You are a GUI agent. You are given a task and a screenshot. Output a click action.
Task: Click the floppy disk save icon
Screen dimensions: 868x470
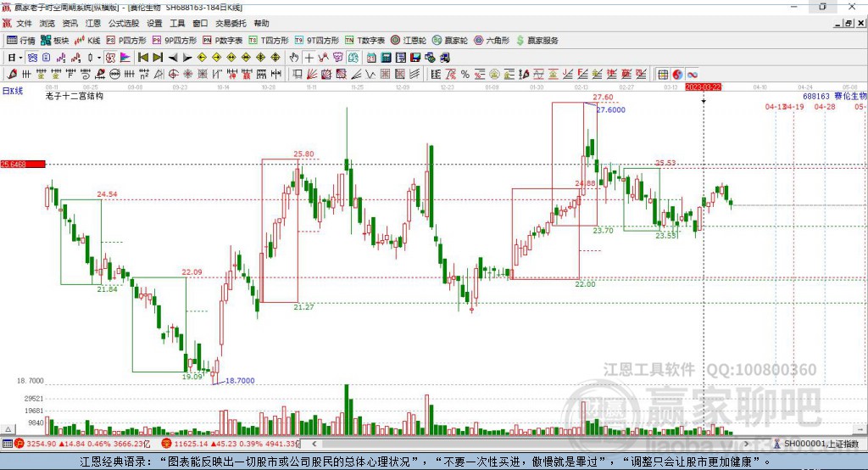(x=415, y=58)
